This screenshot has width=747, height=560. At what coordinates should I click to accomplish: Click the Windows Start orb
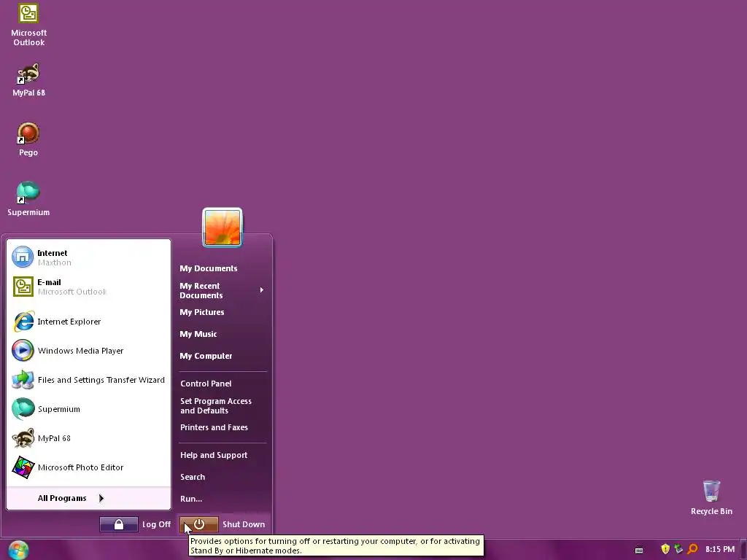(18, 550)
